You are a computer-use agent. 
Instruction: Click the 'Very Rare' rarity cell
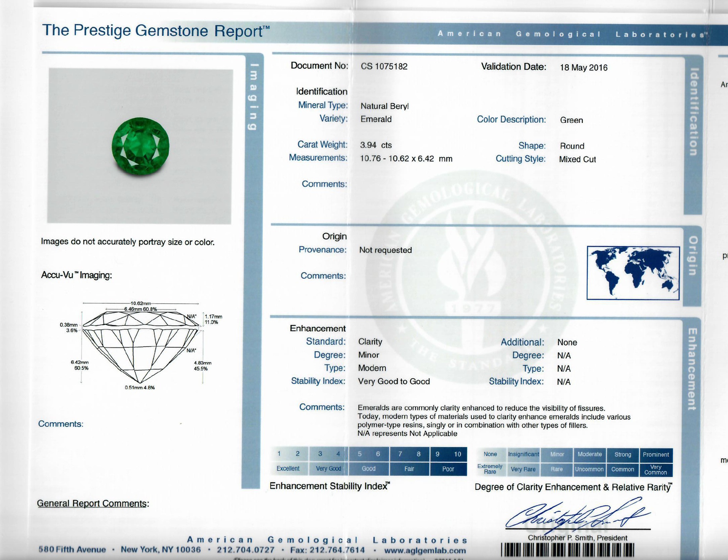tap(523, 469)
